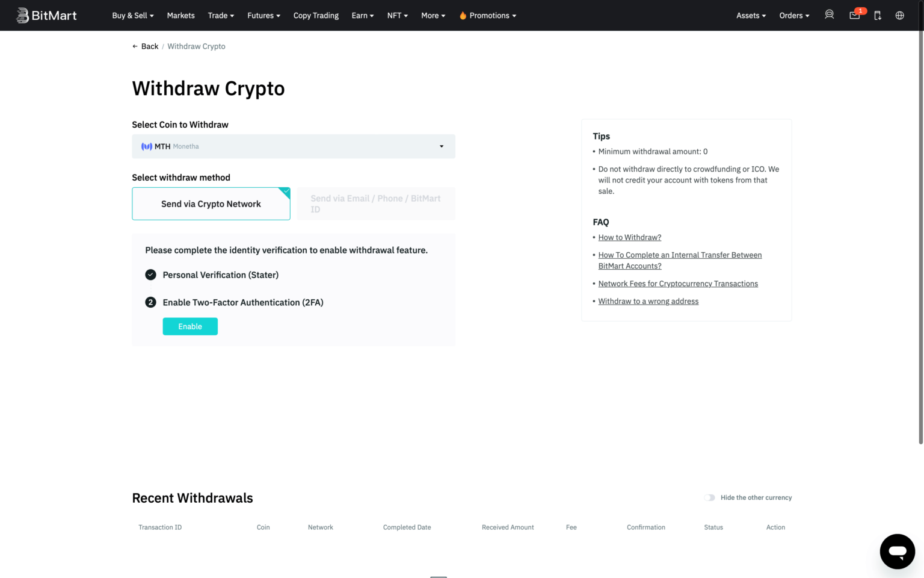This screenshot has height=578, width=924.
Task: Open the Assets dropdown
Action: click(751, 16)
